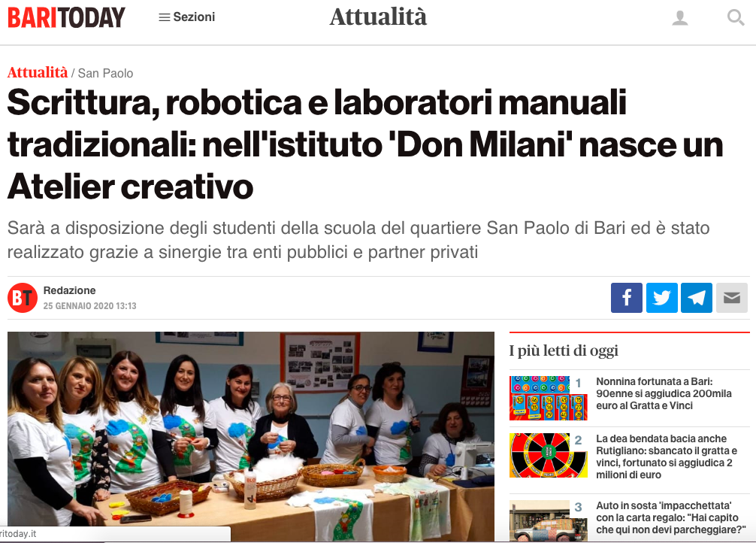Read 'La dea bendata bacia anche Rutigliano'
The height and width of the screenshot is (543, 756).
point(667,457)
